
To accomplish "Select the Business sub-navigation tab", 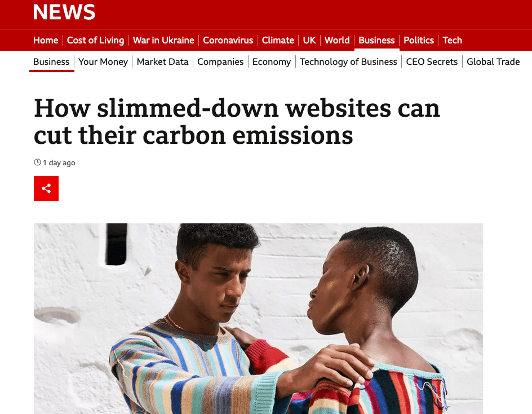I will (51, 62).
